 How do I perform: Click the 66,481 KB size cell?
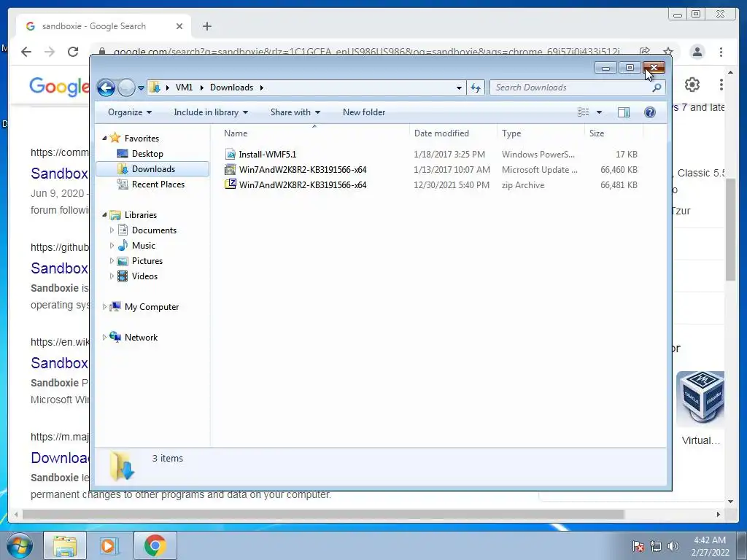[619, 184]
